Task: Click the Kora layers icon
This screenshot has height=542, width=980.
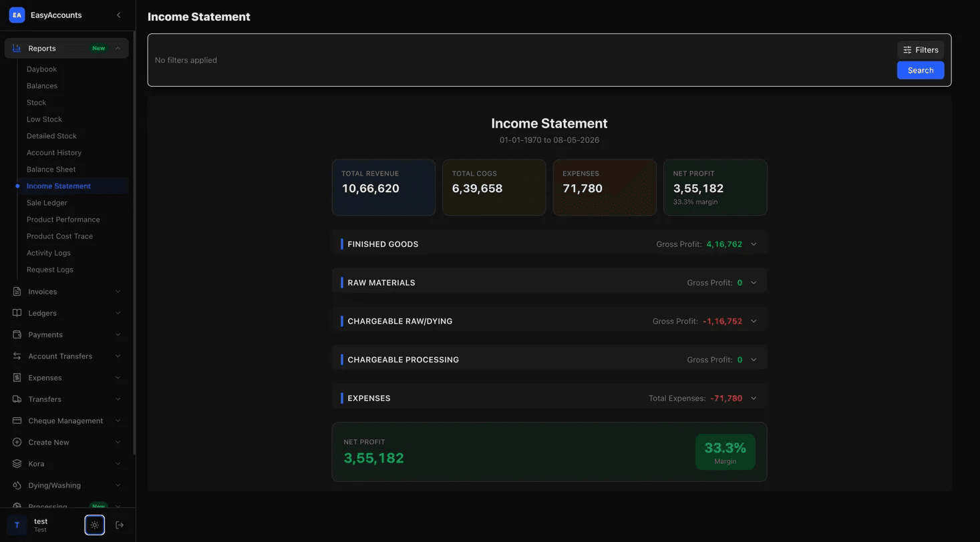Action: click(17, 464)
